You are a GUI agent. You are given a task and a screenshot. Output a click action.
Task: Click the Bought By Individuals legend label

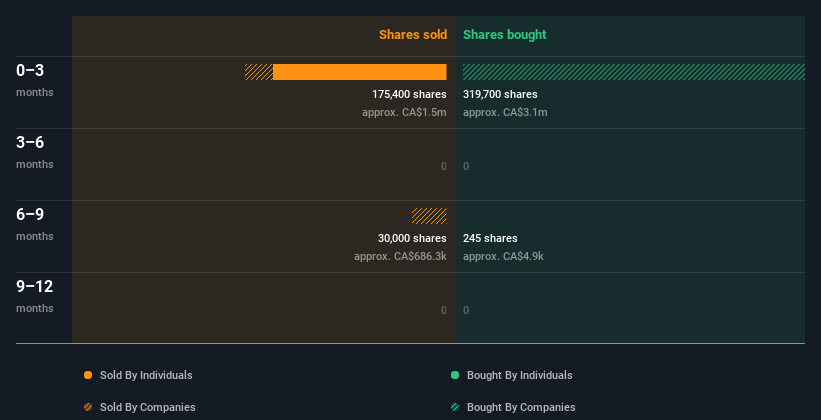pyautogui.click(x=519, y=375)
